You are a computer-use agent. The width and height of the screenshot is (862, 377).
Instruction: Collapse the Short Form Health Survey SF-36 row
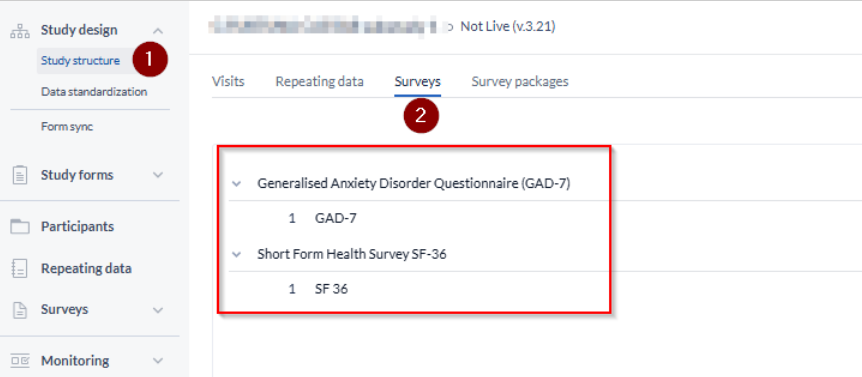237,254
